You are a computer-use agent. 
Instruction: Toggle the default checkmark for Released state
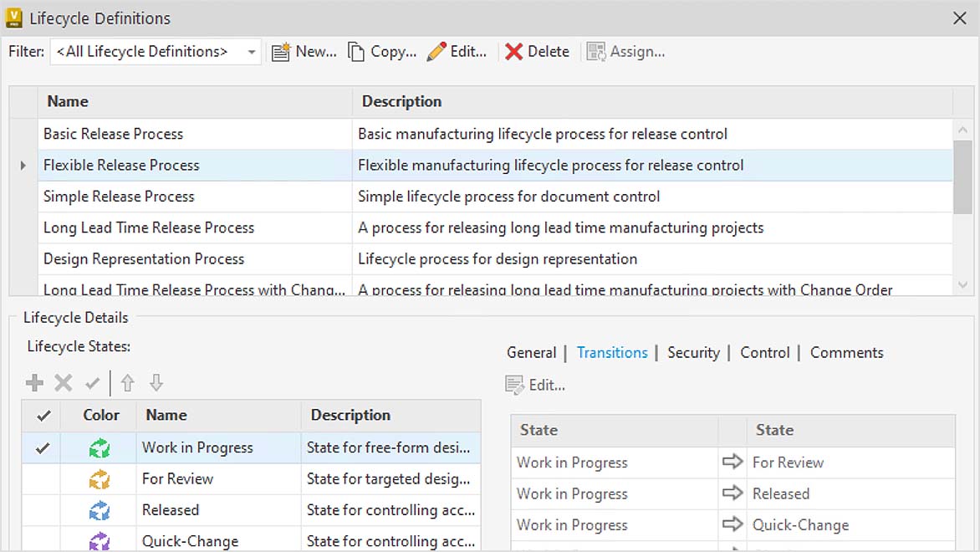pyautogui.click(x=42, y=510)
